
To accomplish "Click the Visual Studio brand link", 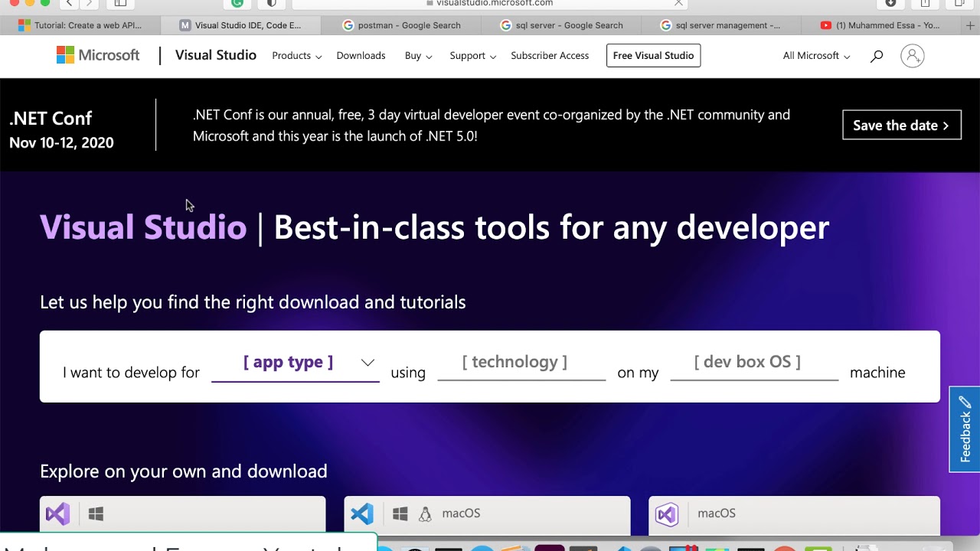I will (x=216, y=55).
